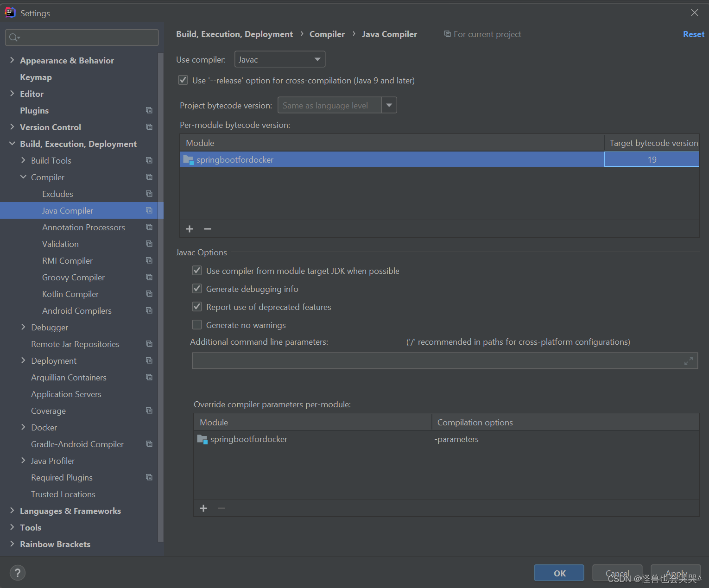This screenshot has width=709, height=588.
Task: Click the project-level icon beside Annotation Processors
Action: tap(149, 227)
